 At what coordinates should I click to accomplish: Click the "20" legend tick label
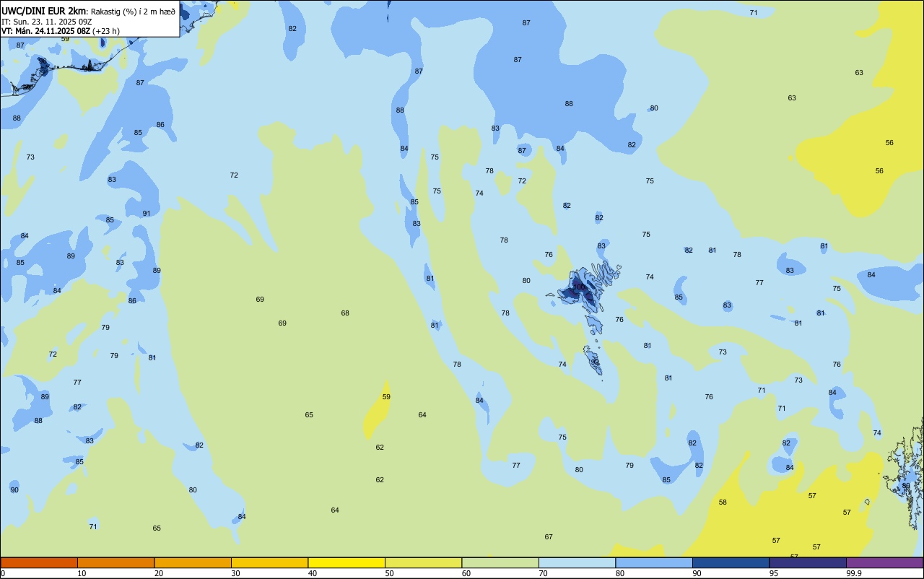coord(159,573)
